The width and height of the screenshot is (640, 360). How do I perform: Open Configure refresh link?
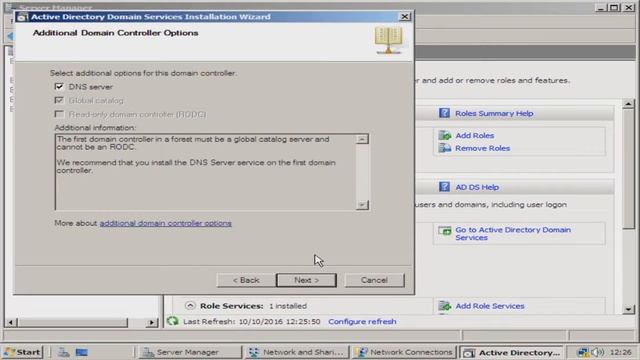tap(362, 322)
